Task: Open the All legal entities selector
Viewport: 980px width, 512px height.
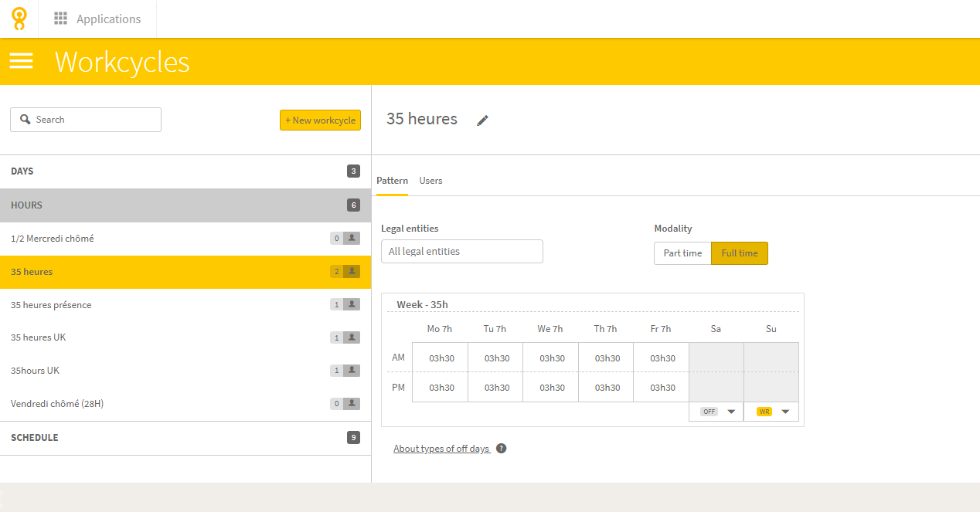Action: pyautogui.click(x=462, y=251)
